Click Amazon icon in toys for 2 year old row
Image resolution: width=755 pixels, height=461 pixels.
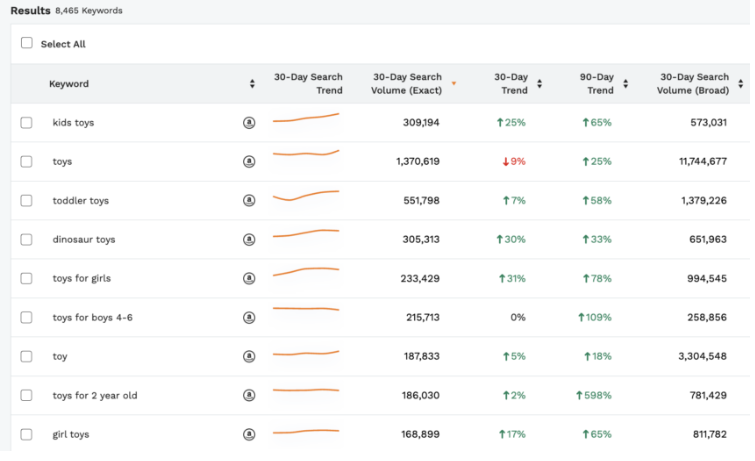[249, 396]
